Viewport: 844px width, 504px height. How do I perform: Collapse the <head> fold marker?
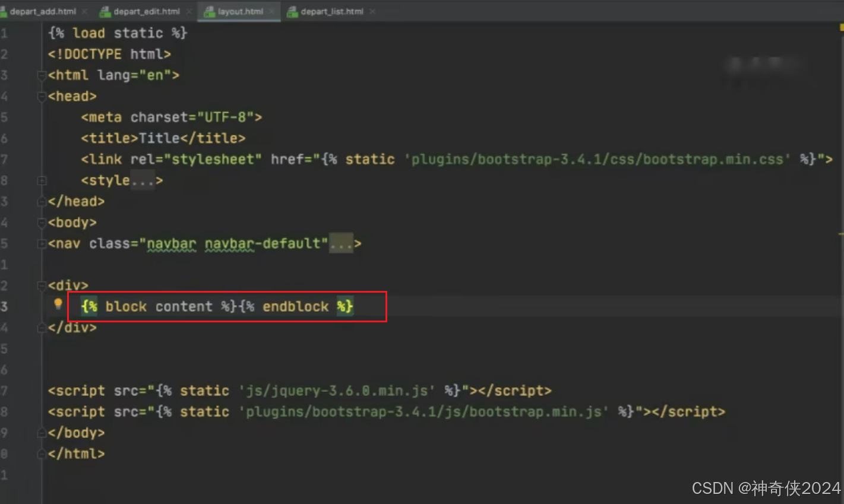pos(42,96)
